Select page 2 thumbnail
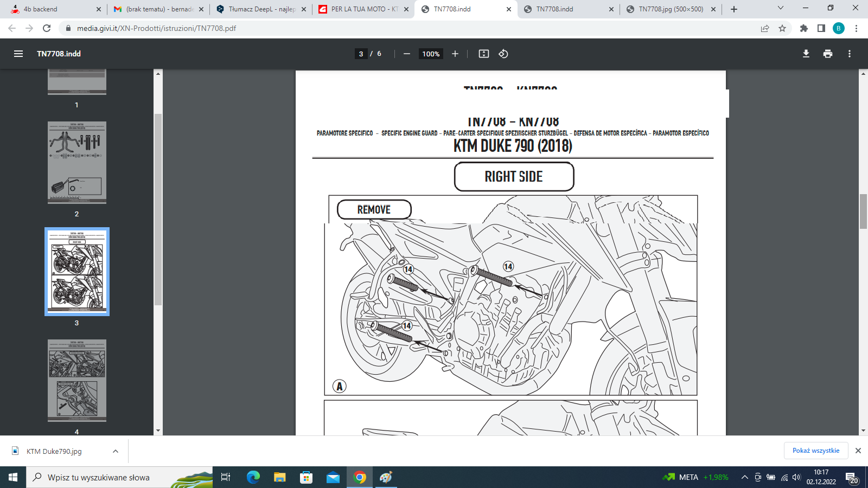Screen dimensions: 868x488 pos(77,163)
